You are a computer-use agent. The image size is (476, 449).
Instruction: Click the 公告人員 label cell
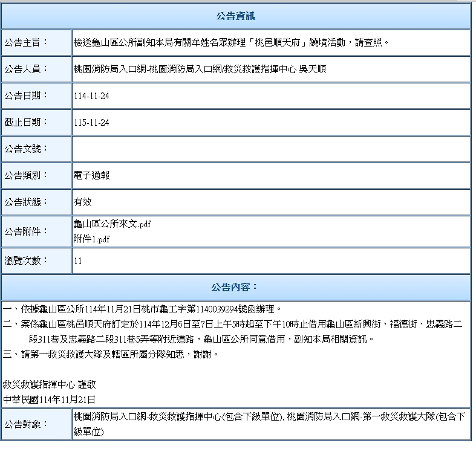click(36, 69)
